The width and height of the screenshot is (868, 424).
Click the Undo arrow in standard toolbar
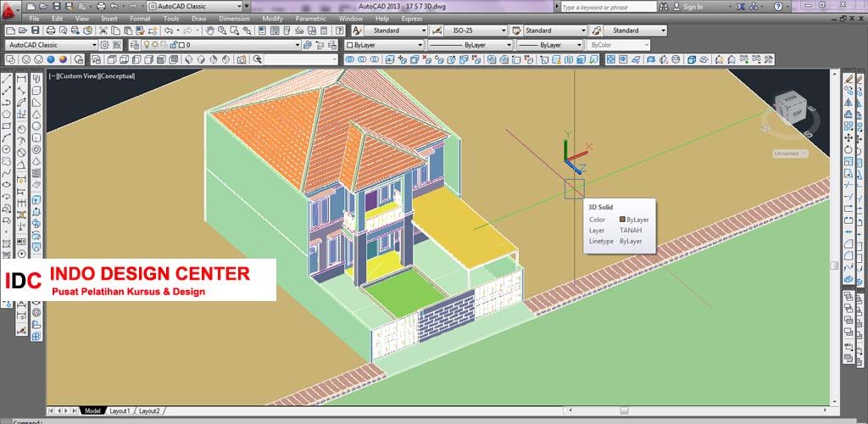(x=169, y=31)
